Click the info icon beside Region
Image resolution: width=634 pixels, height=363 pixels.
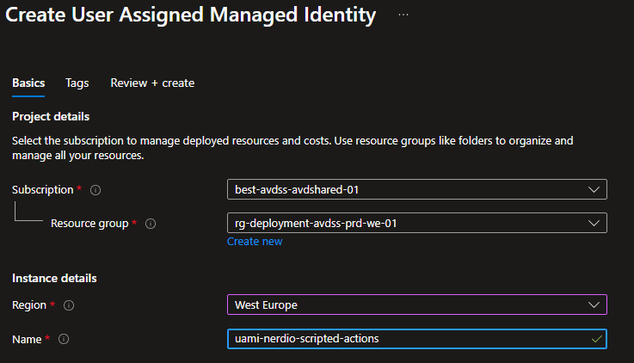click(x=69, y=305)
